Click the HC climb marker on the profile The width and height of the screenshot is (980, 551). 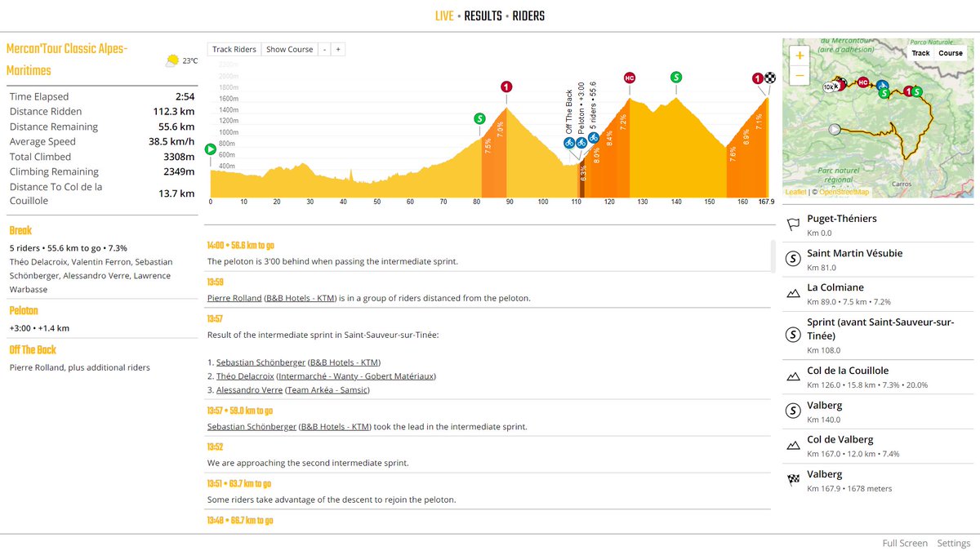pyautogui.click(x=629, y=78)
